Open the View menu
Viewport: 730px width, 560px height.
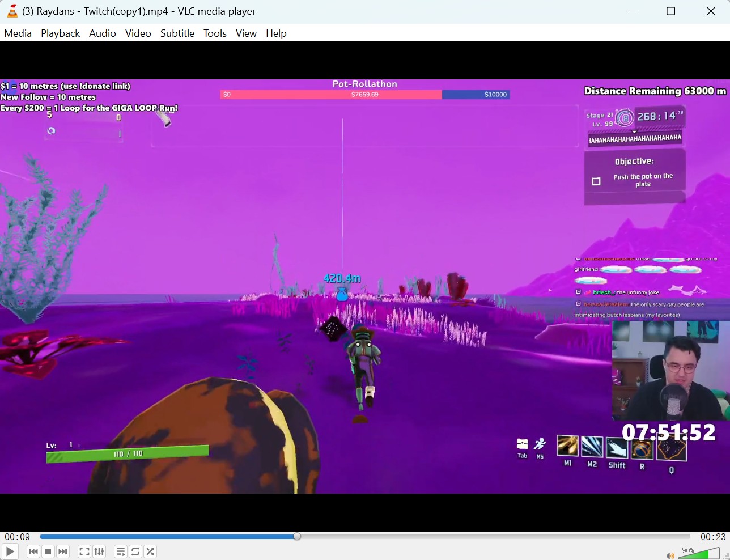point(246,33)
